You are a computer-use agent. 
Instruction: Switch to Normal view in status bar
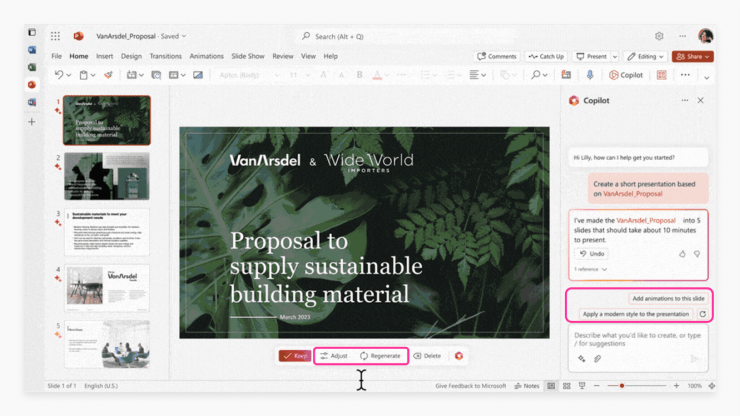(x=551, y=386)
